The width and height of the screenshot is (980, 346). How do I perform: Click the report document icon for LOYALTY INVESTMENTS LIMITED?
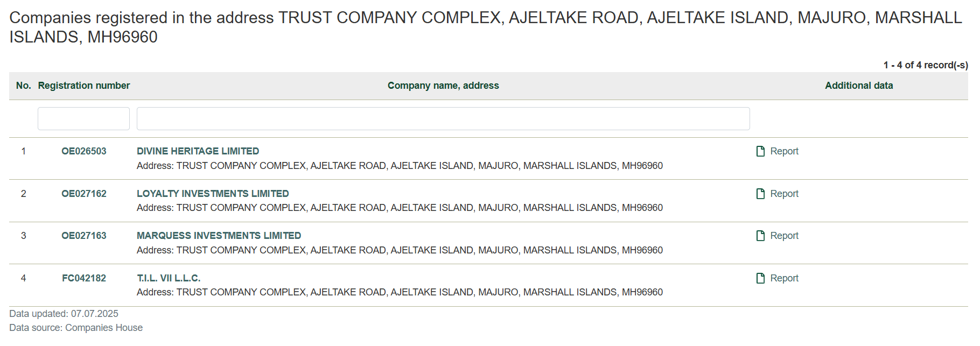tap(760, 194)
